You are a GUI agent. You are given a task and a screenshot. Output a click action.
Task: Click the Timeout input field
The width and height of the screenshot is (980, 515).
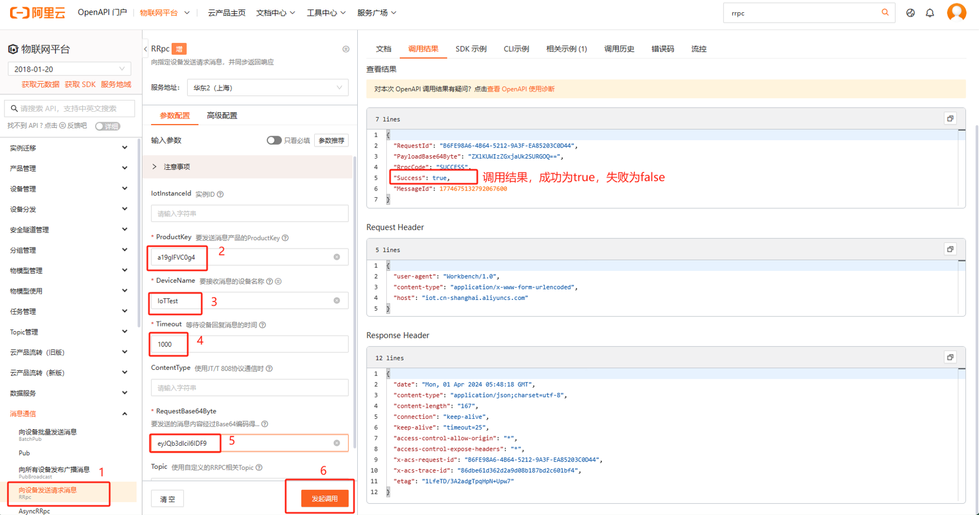point(249,344)
